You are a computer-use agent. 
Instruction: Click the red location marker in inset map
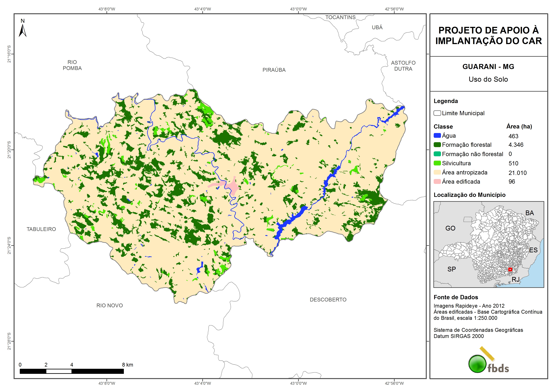(510, 269)
